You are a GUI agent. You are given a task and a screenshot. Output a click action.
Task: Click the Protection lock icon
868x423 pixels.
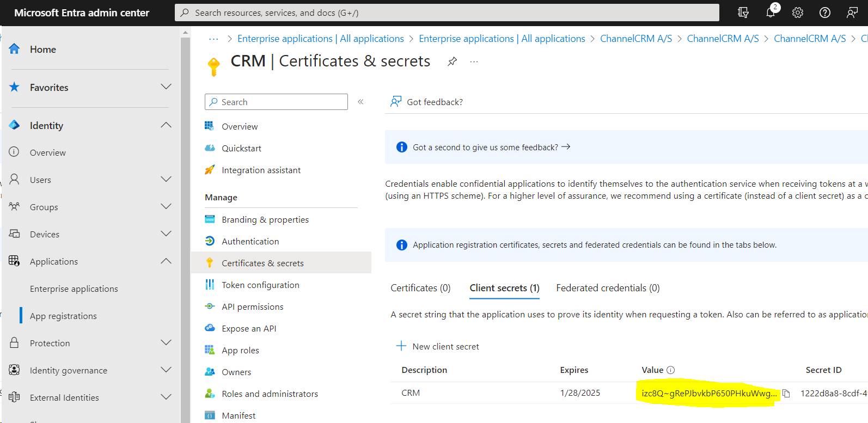click(15, 342)
